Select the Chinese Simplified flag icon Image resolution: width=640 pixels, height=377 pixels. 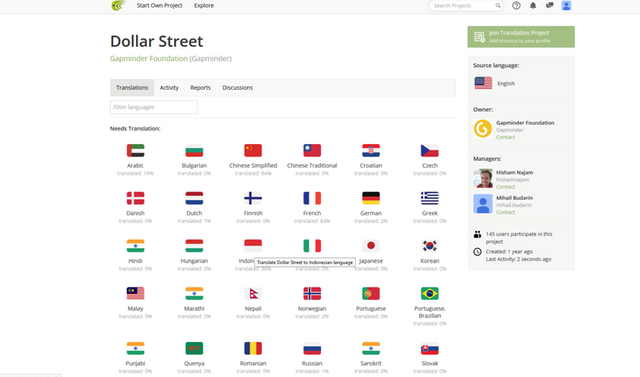tap(253, 151)
